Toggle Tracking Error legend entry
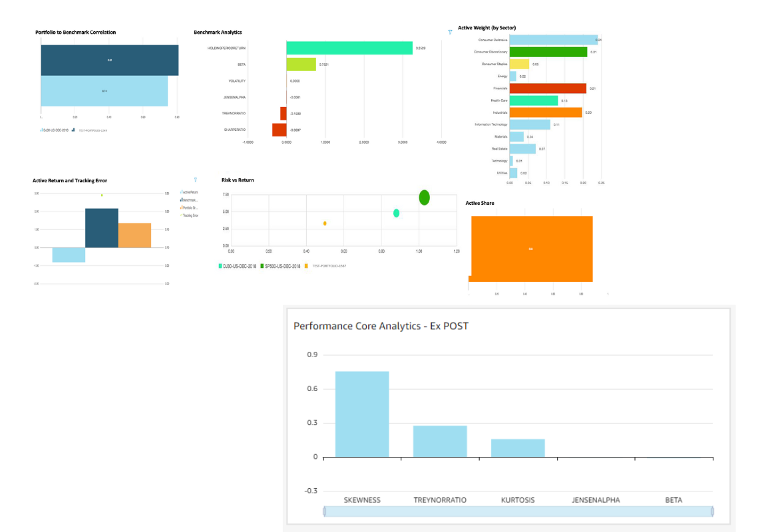 190,215
